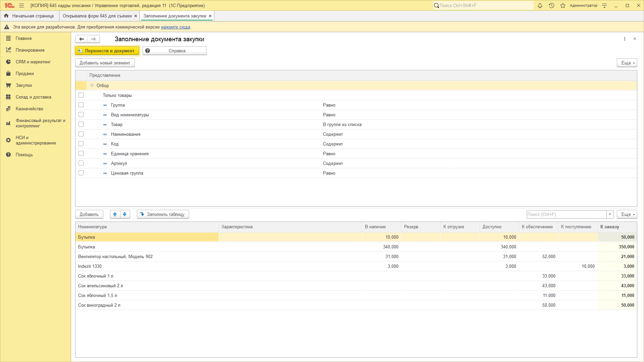Open the lower Еще dropdown near search

[627, 214]
